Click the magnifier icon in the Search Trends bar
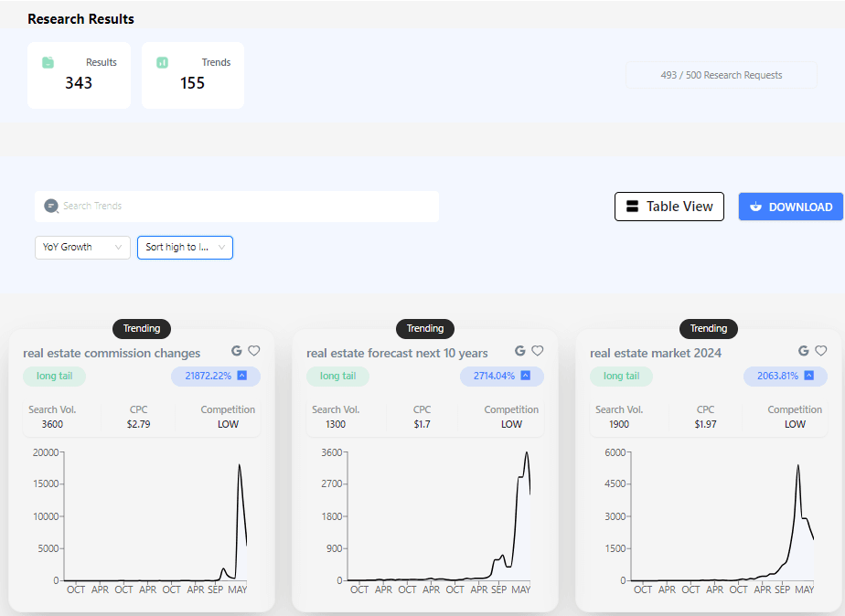This screenshot has height=616, width=845. pyautogui.click(x=52, y=206)
